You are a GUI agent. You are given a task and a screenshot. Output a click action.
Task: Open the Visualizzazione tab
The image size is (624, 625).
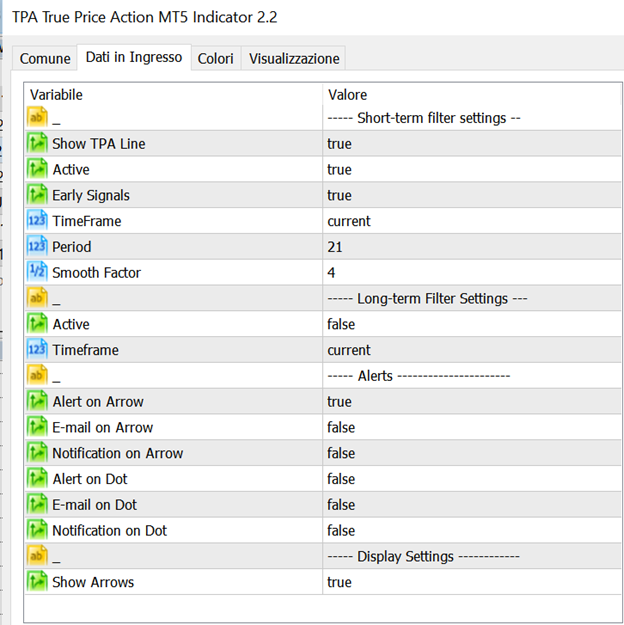[294, 59]
